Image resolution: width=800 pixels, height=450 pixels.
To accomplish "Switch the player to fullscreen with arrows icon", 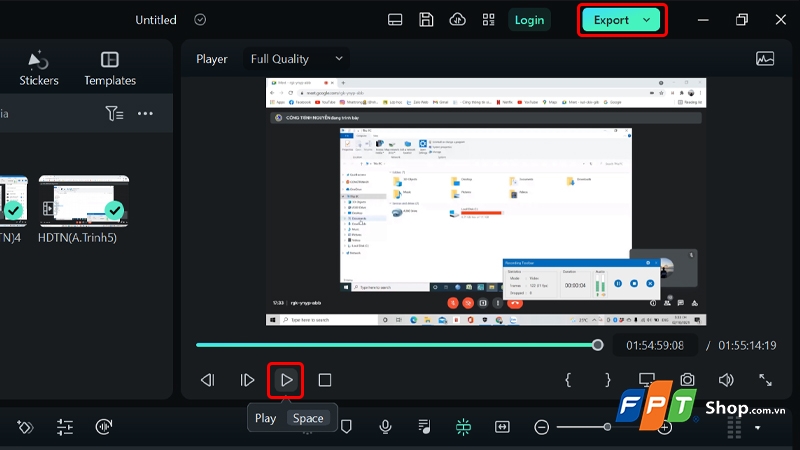I will tap(765, 380).
